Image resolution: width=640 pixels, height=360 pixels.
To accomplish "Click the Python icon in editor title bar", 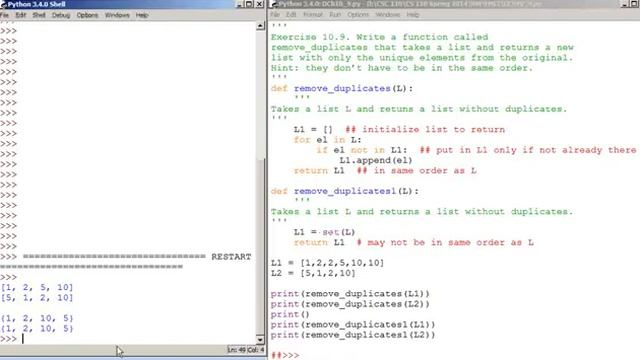I will pyautogui.click(x=275, y=4).
